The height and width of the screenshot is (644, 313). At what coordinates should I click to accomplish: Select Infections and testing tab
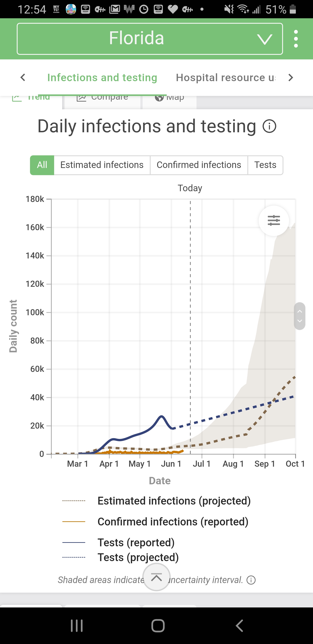click(102, 78)
